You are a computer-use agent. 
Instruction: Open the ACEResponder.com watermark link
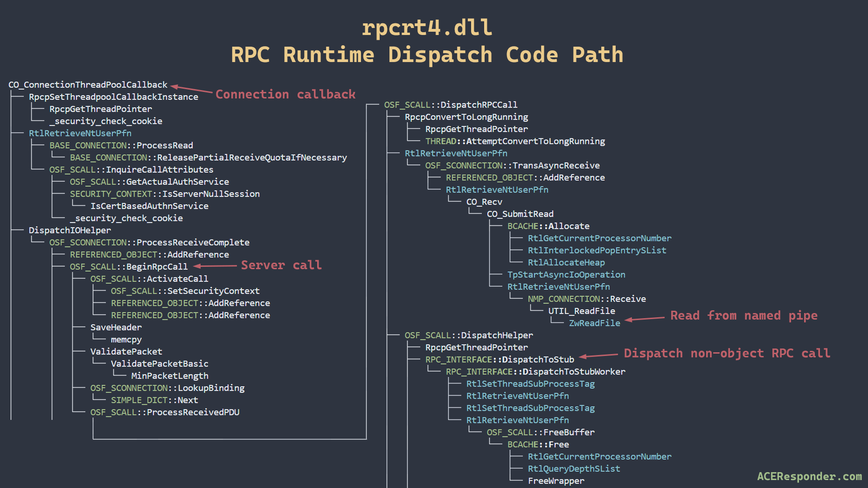tap(809, 476)
